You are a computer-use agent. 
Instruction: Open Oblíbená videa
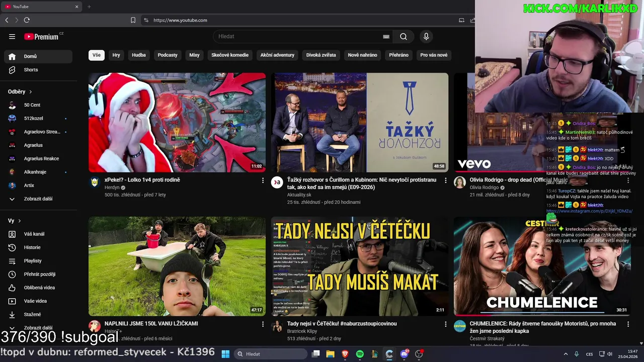(38, 288)
